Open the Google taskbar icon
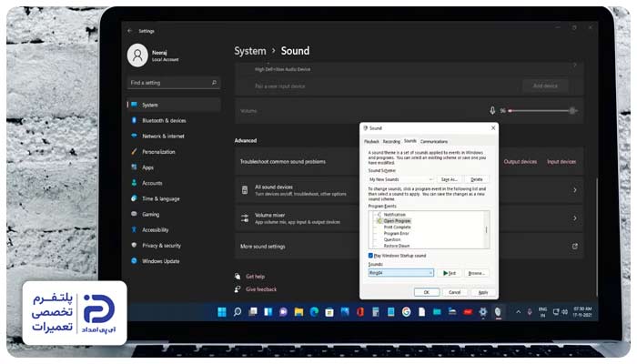This screenshot has width=637, height=364. [406, 312]
